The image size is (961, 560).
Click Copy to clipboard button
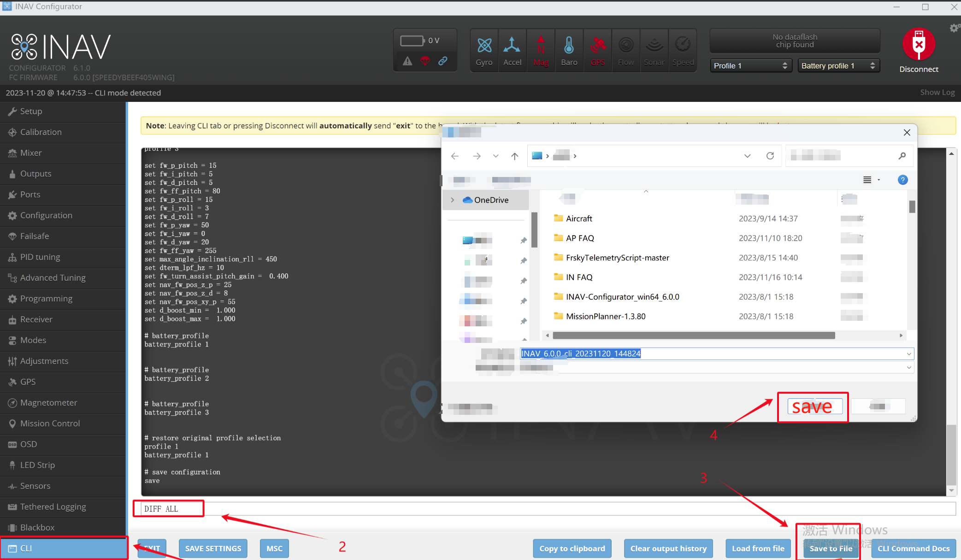pos(572,548)
